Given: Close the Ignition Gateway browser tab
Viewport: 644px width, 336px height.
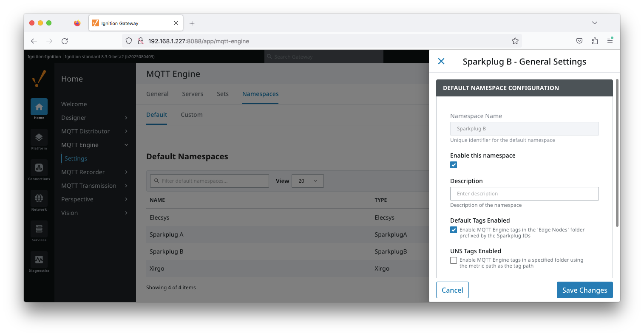Looking at the screenshot, I should tap(176, 23).
